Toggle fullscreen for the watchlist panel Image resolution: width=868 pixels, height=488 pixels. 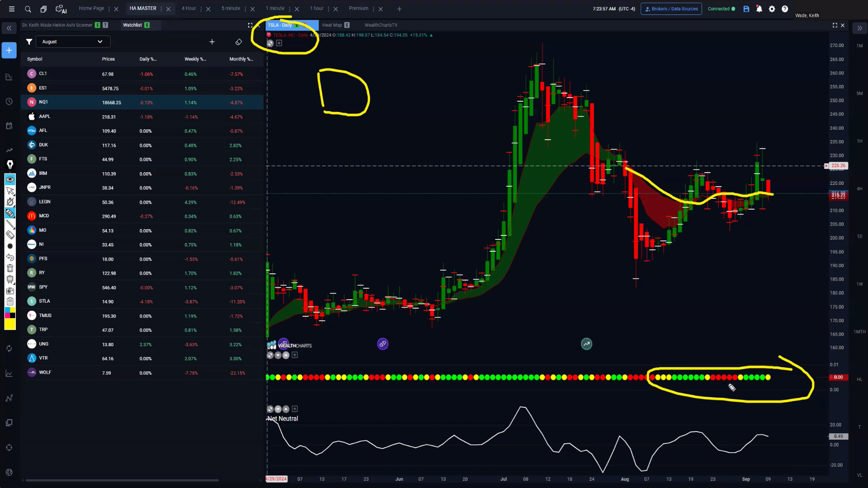250,25
